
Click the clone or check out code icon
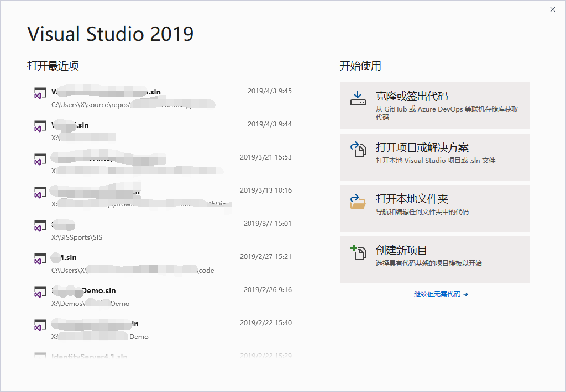(358, 98)
